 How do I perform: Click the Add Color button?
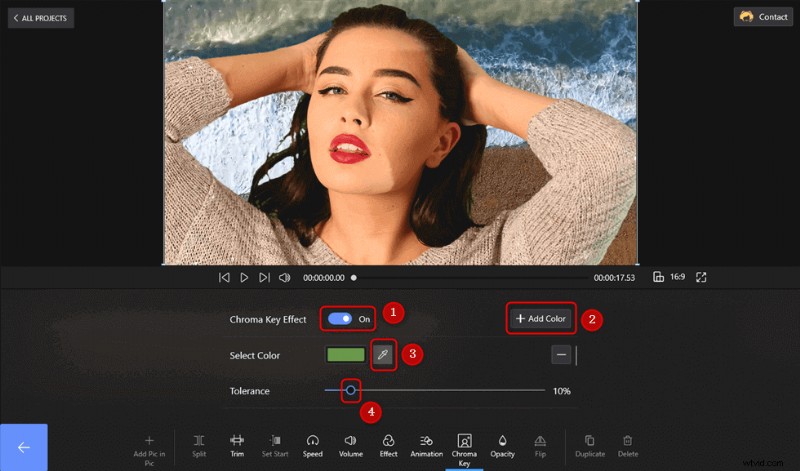click(x=541, y=318)
